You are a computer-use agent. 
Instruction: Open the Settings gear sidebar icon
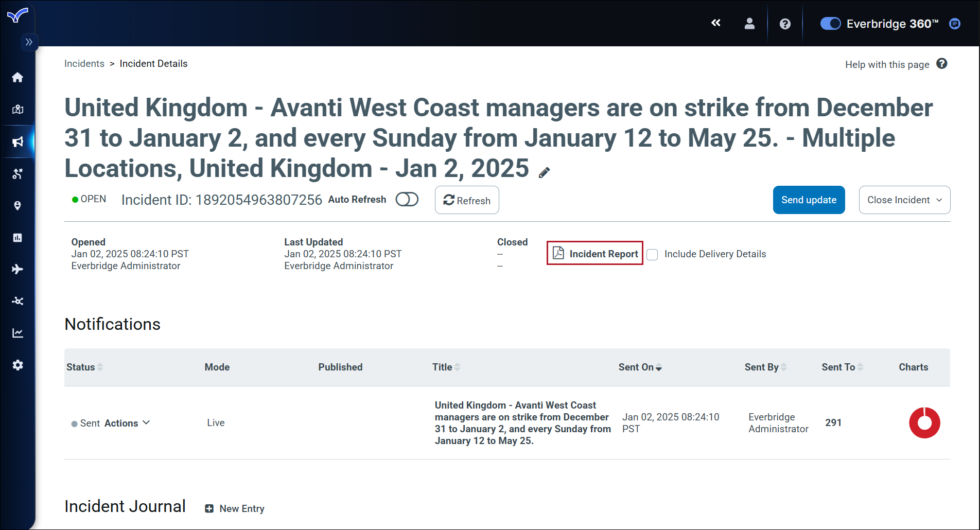[17, 365]
